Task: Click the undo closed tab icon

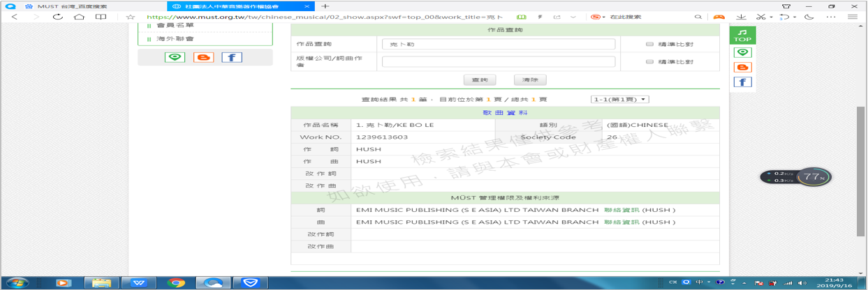Action: tap(785, 17)
